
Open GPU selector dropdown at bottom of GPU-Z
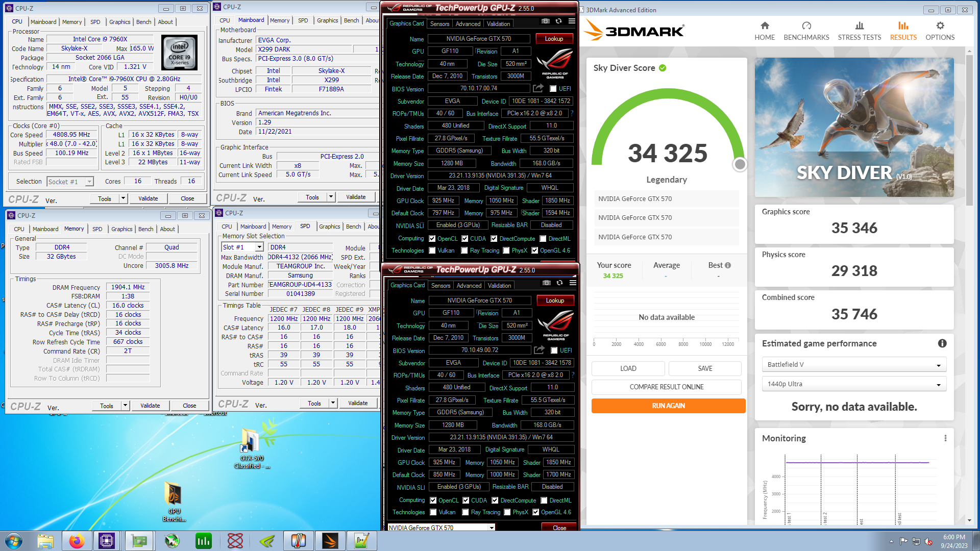pyautogui.click(x=442, y=528)
